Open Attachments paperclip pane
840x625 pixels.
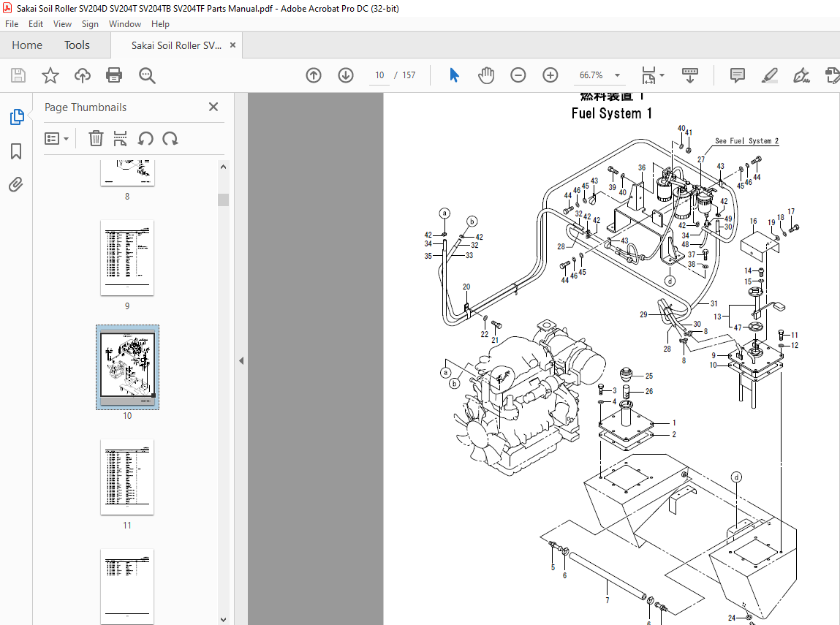pos(16,185)
